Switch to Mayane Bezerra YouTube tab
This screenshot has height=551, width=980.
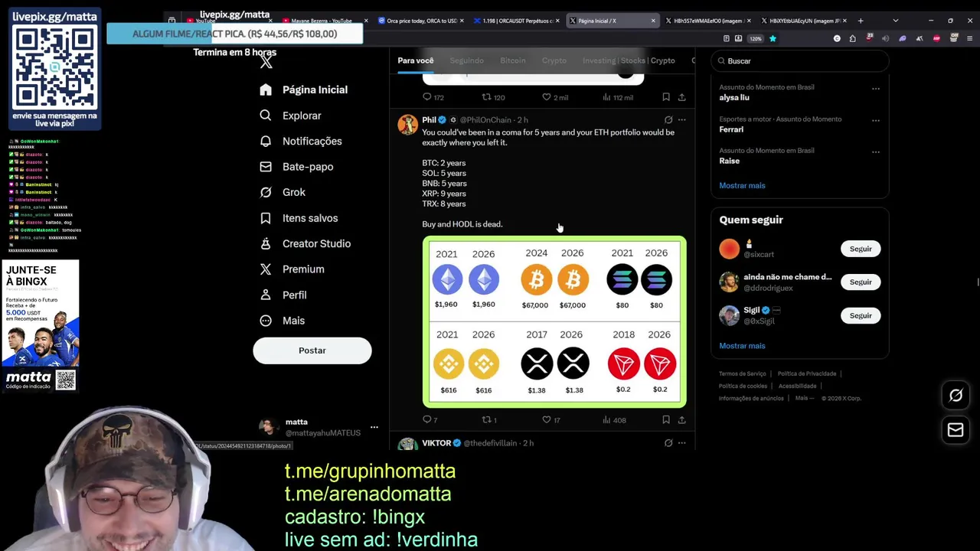point(325,21)
